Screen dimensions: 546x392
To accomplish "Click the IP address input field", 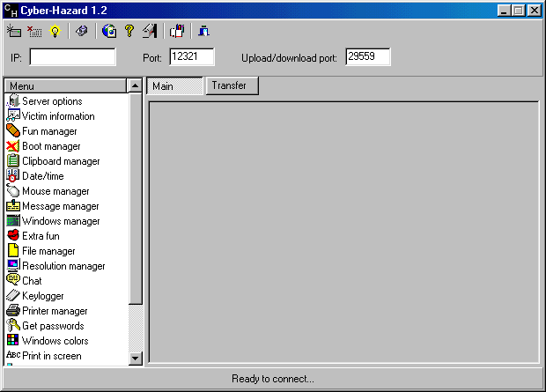I will [72, 57].
